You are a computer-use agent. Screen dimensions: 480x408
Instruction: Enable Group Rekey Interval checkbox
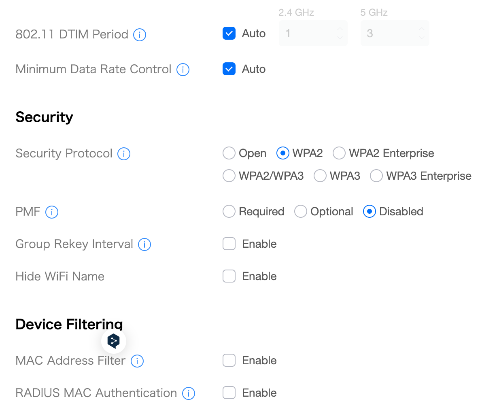click(x=229, y=244)
